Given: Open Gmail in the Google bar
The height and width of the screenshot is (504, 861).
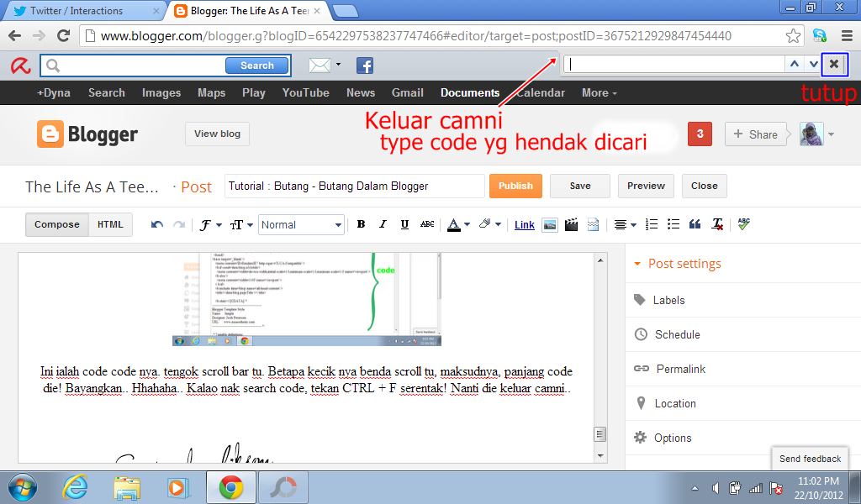Looking at the screenshot, I should 408,92.
